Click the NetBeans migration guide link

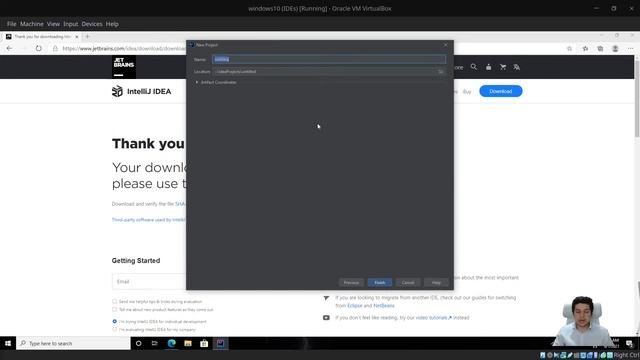click(x=384, y=306)
